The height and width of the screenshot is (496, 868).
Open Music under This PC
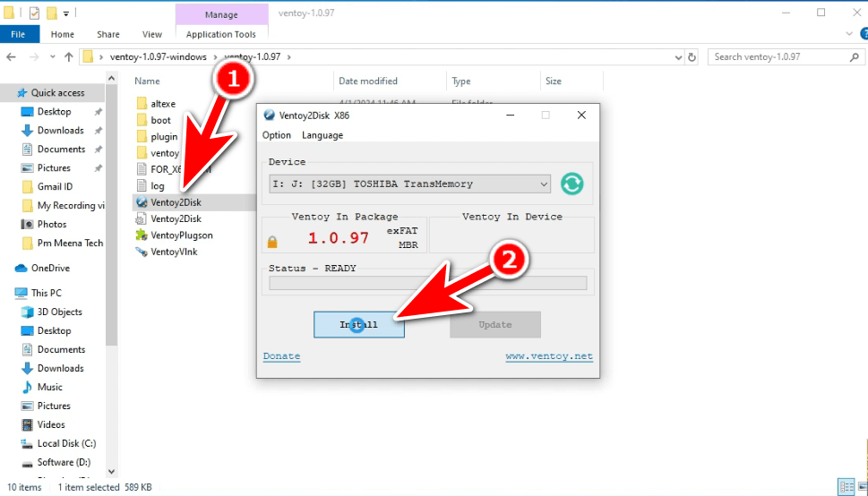50,387
